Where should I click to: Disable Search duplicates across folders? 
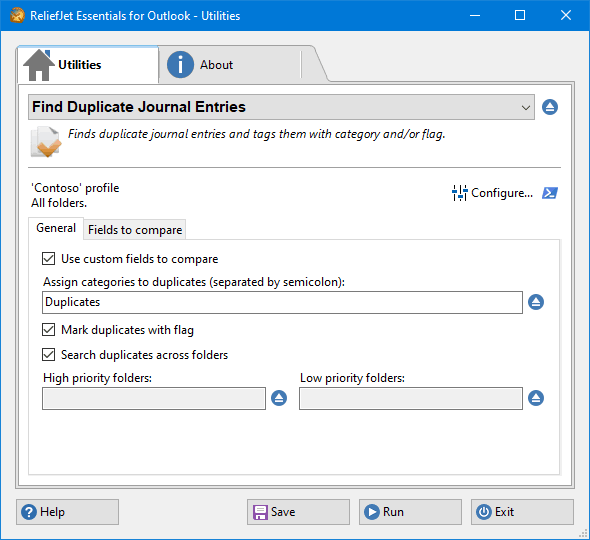pyautogui.click(x=49, y=354)
